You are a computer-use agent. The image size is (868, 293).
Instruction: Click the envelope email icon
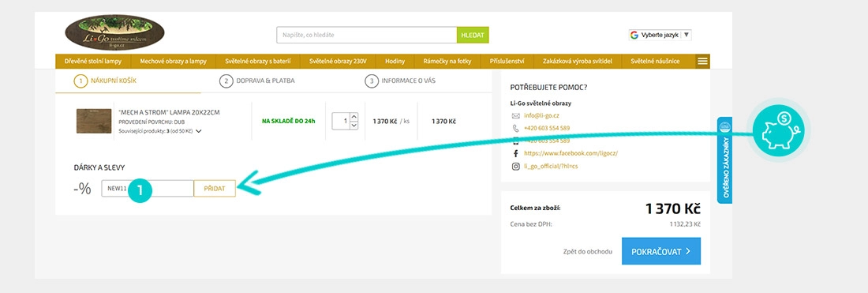[x=516, y=116]
